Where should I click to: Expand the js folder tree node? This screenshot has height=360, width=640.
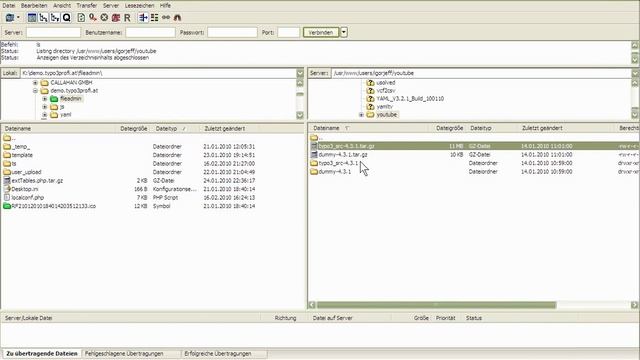44,107
